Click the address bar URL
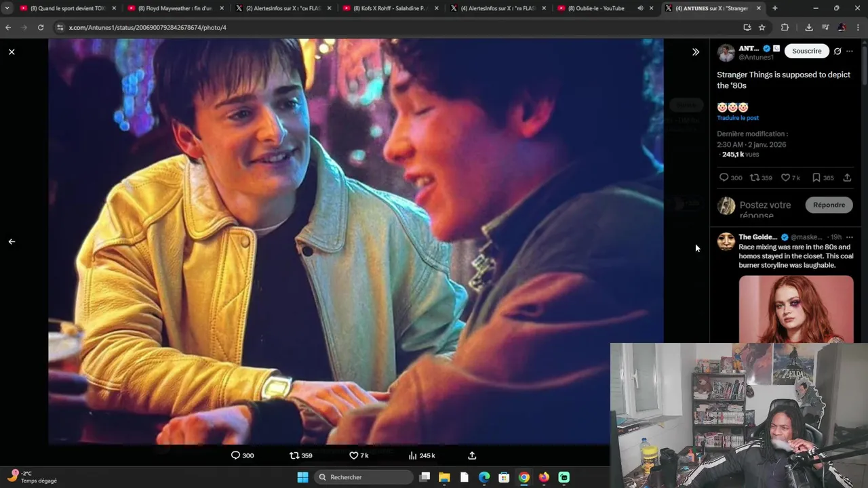 point(147,27)
